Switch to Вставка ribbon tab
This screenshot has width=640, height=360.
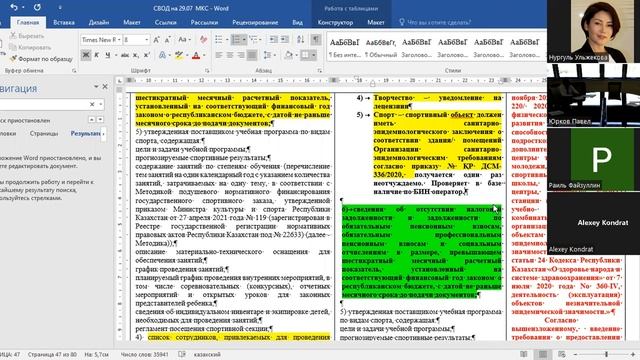click(64, 22)
